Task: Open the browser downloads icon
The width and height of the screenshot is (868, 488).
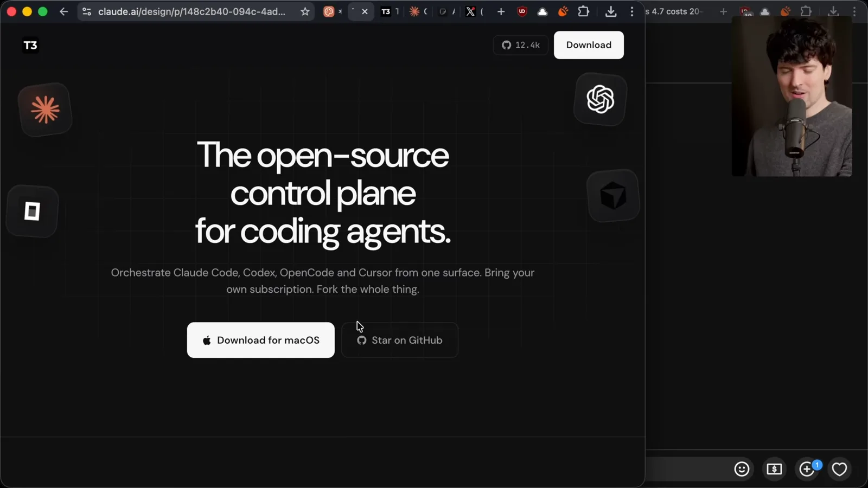Action: pyautogui.click(x=611, y=11)
